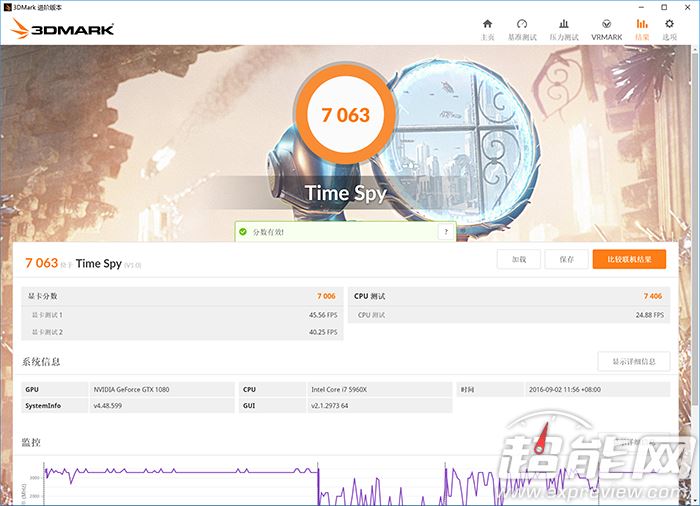Click the show detailed info button
This screenshot has height=506, width=700.
point(633,361)
